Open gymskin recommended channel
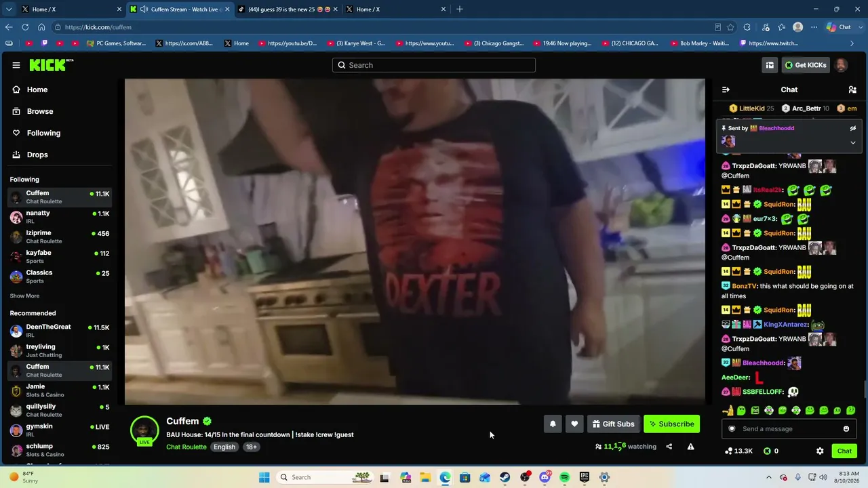 pyautogui.click(x=60, y=430)
